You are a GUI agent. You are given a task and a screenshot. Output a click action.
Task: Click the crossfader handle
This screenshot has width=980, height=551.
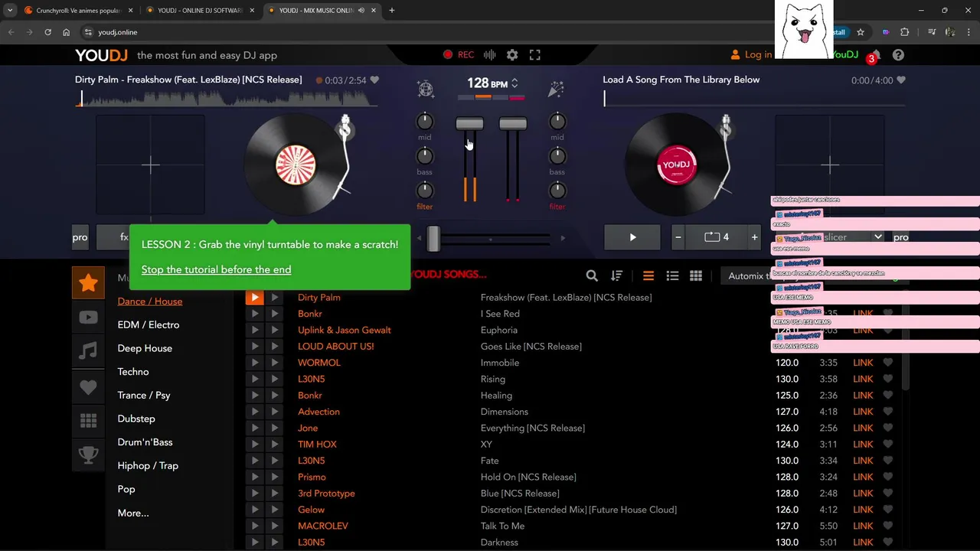click(433, 239)
